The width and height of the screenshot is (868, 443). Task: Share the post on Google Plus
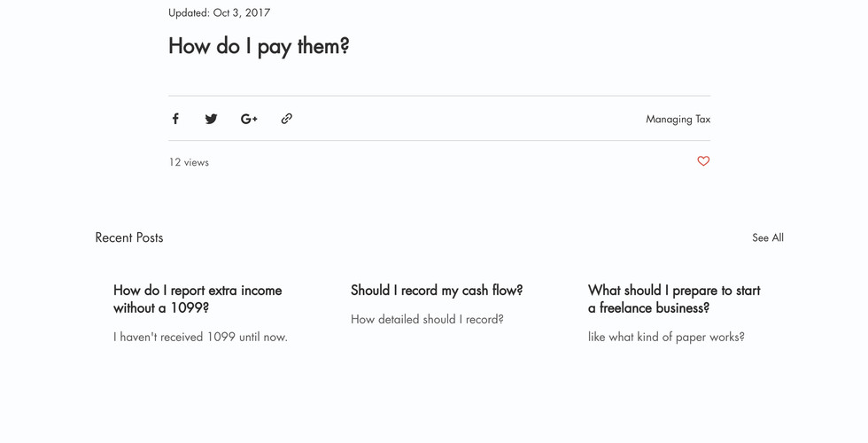(249, 119)
